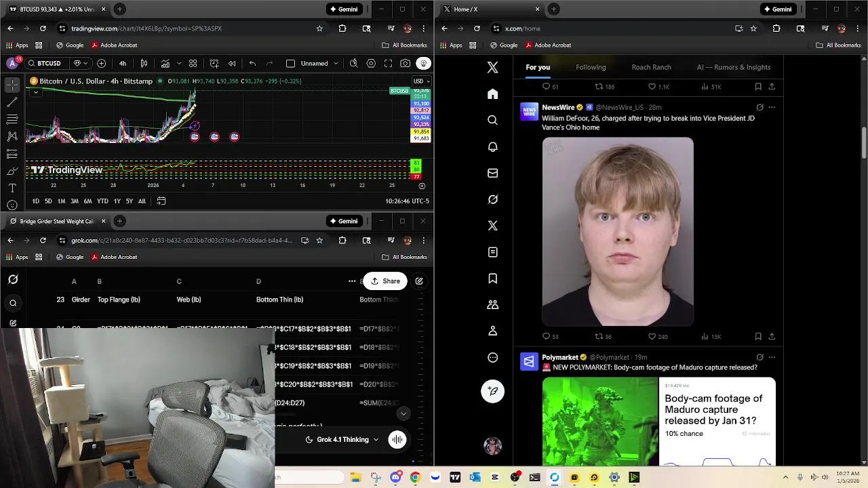Like the post showing 1.1K likes
This screenshot has width=868, height=488.
click(652, 87)
